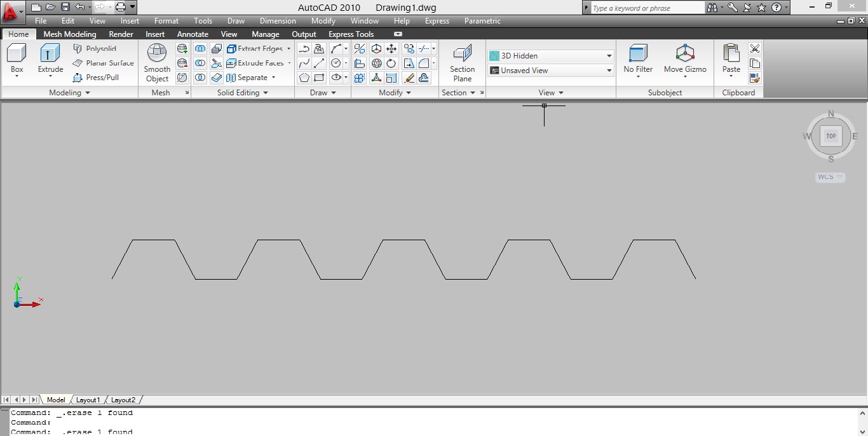868x436 pixels.
Task: Click the New drawing icon in the quick access toolbar
Action: click(x=36, y=7)
